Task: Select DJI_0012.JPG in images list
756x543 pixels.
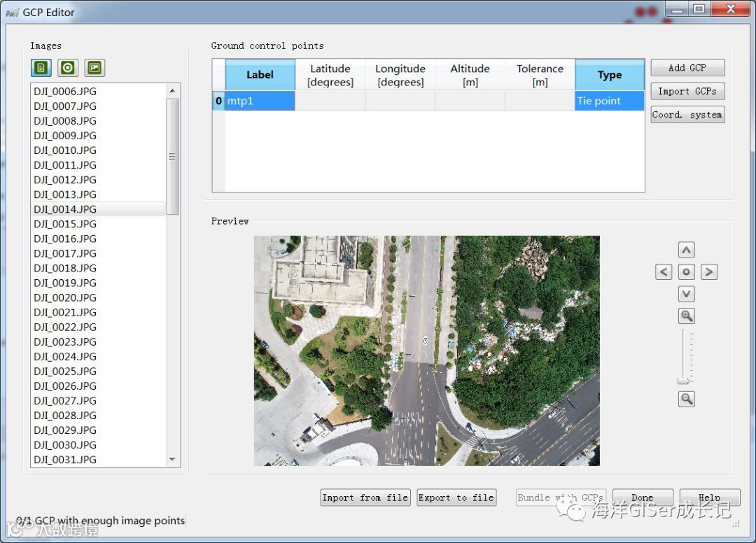Action: pos(99,180)
